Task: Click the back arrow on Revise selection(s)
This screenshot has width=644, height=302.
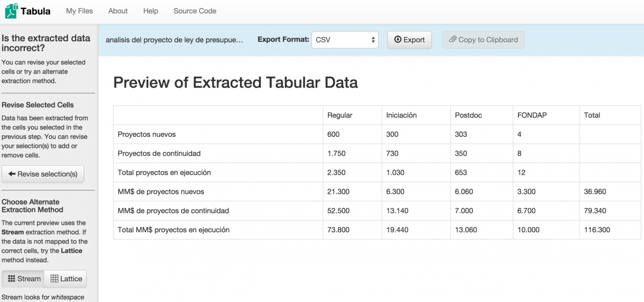Action: pyautogui.click(x=12, y=174)
